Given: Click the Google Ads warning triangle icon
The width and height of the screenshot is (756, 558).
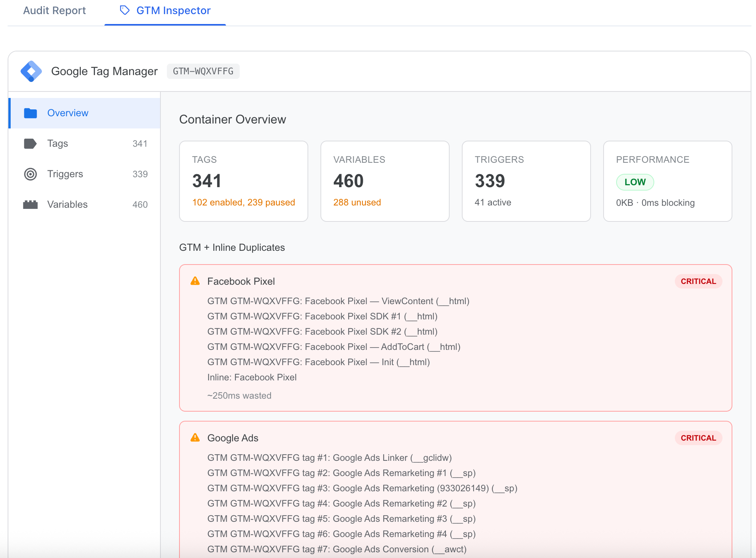Looking at the screenshot, I should (195, 438).
